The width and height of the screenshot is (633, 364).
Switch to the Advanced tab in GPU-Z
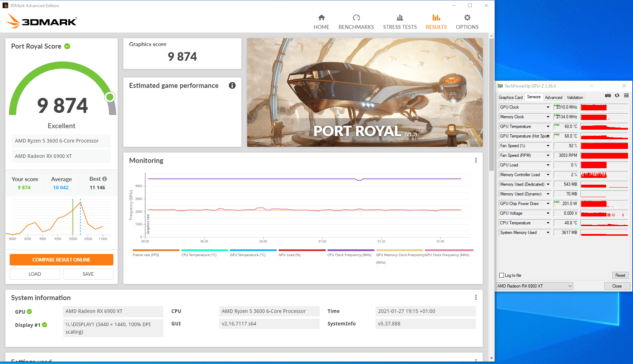(554, 97)
